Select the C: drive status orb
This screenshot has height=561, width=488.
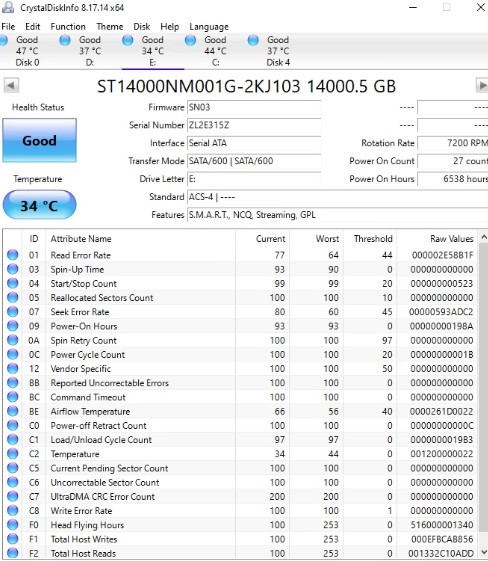(190, 40)
